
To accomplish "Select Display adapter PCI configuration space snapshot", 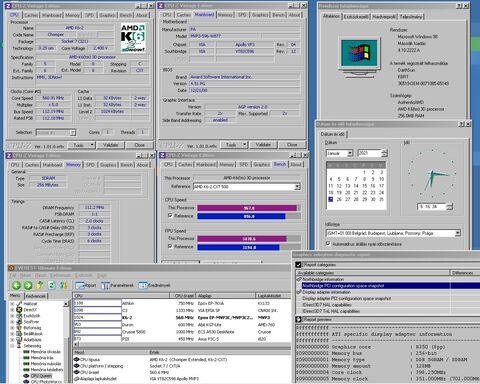I will pyautogui.click(x=347, y=298).
